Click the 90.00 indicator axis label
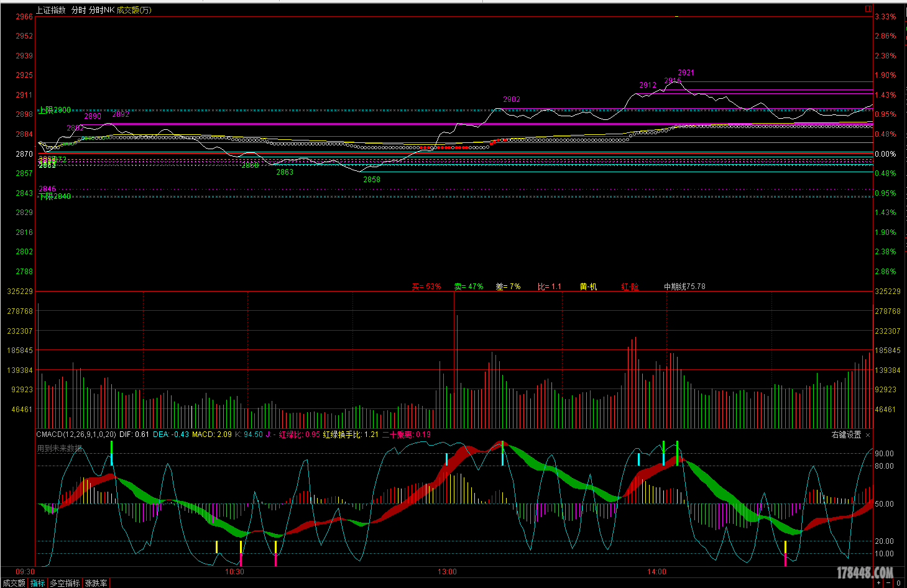This screenshot has width=907, height=588. (884, 454)
